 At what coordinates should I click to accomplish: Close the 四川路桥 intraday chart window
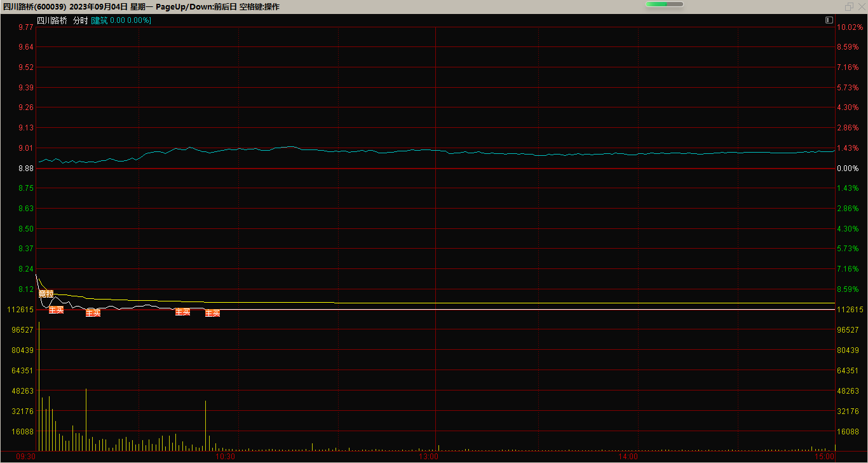(861, 6)
